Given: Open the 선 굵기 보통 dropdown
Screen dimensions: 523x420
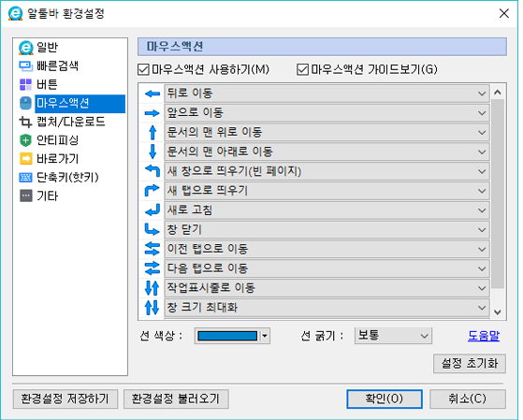Looking at the screenshot, I should 393,336.
